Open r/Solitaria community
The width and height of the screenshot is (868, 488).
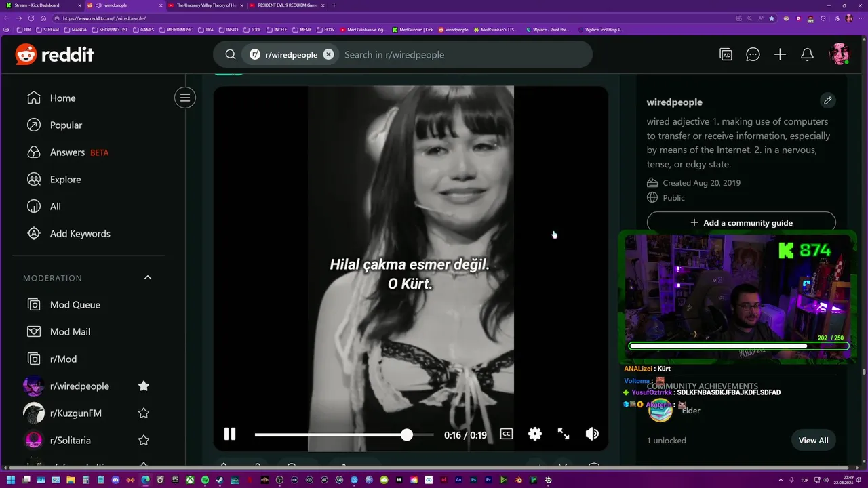click(71, 441)
